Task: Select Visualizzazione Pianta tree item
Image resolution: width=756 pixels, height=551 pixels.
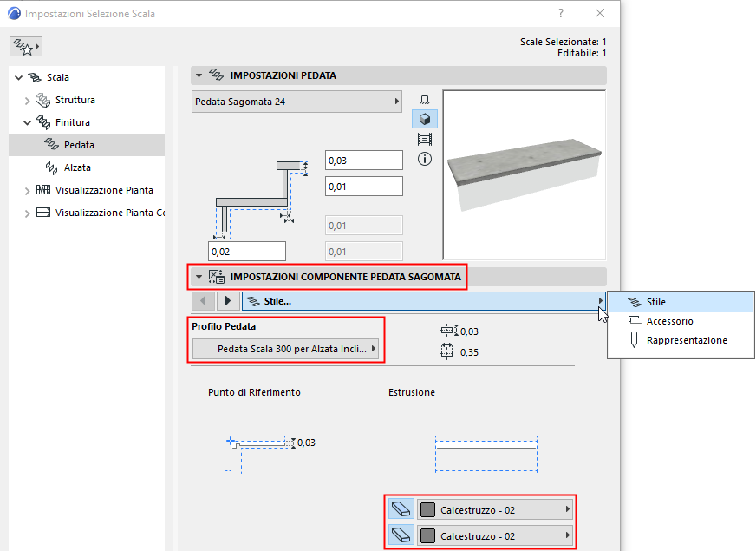Action: pyautogui.click(x=104, y=191)
